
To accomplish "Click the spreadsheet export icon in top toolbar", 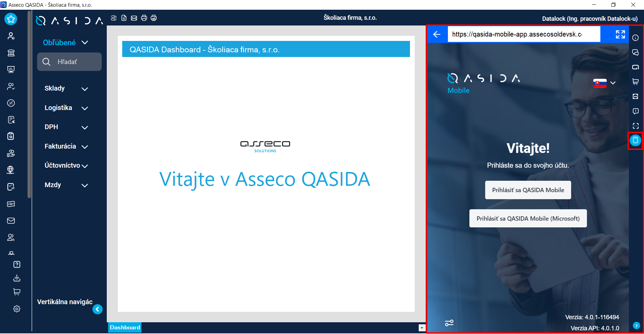I will [114, 18].
